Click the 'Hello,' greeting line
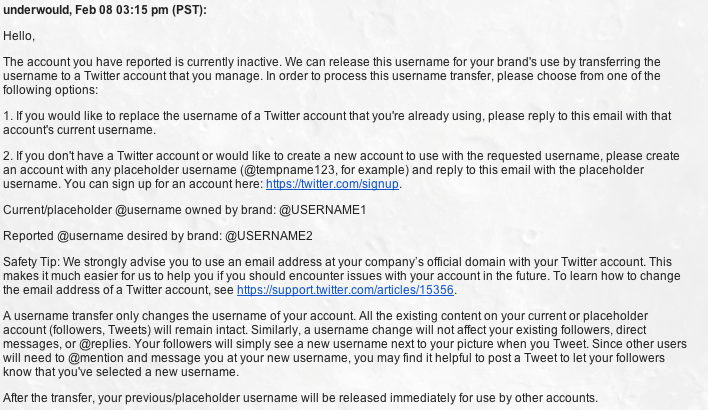This screenshot has width=708, height=410. (19, 36)
